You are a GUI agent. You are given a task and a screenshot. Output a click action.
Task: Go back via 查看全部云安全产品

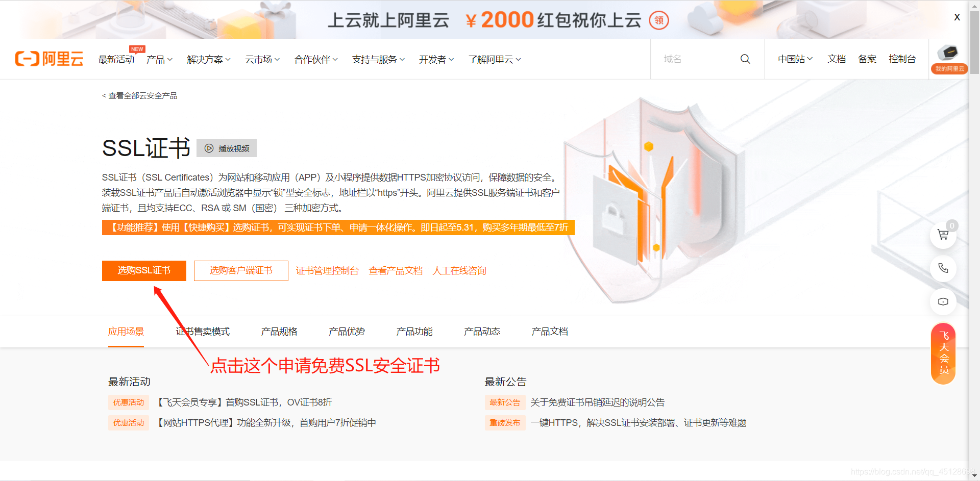tap(140, 96)
